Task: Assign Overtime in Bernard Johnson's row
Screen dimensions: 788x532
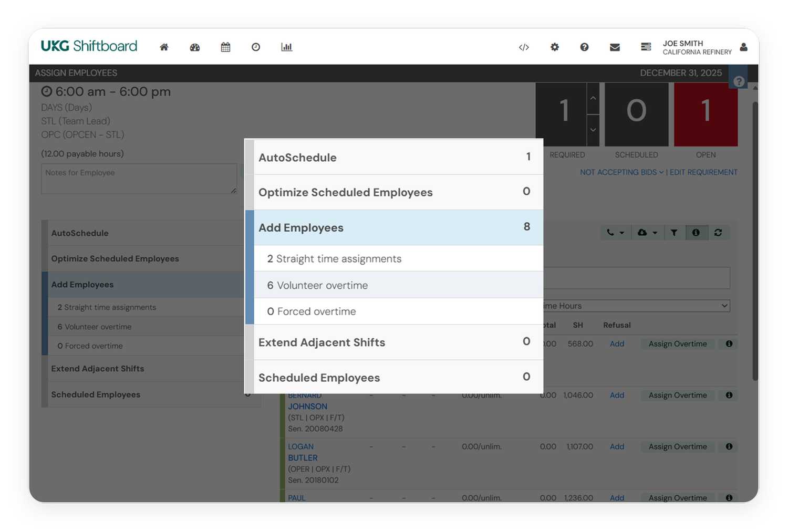Action: (678, 395)
